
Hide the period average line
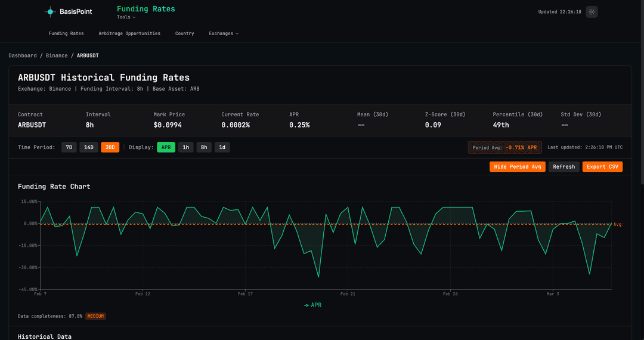[517, 167]
